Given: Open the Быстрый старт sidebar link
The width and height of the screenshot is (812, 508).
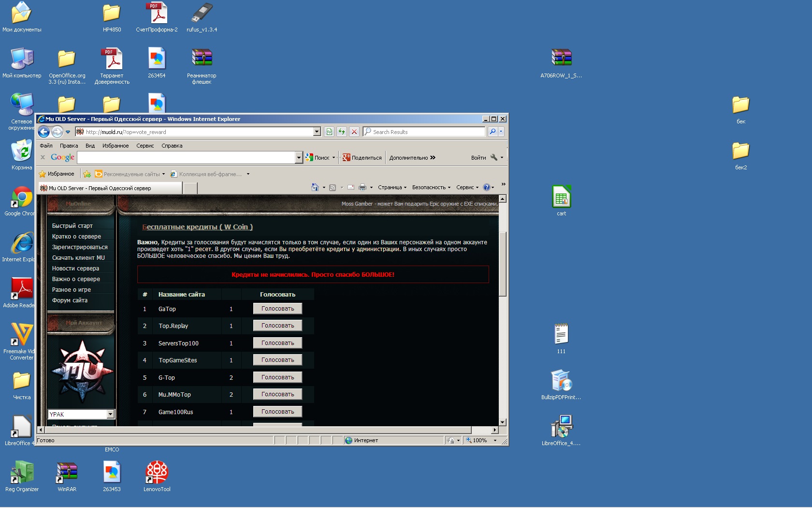Looking at the screenshot, I should pos(72,226).
